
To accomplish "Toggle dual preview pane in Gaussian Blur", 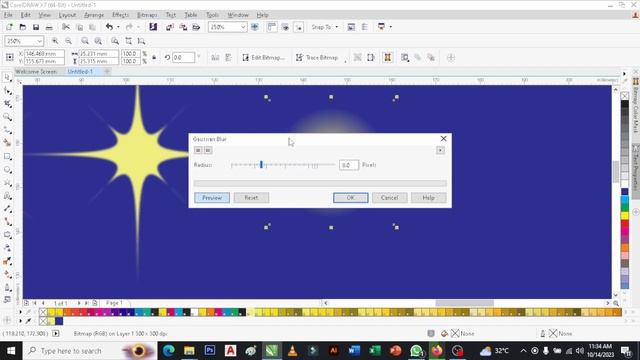I will coord(208,150).
